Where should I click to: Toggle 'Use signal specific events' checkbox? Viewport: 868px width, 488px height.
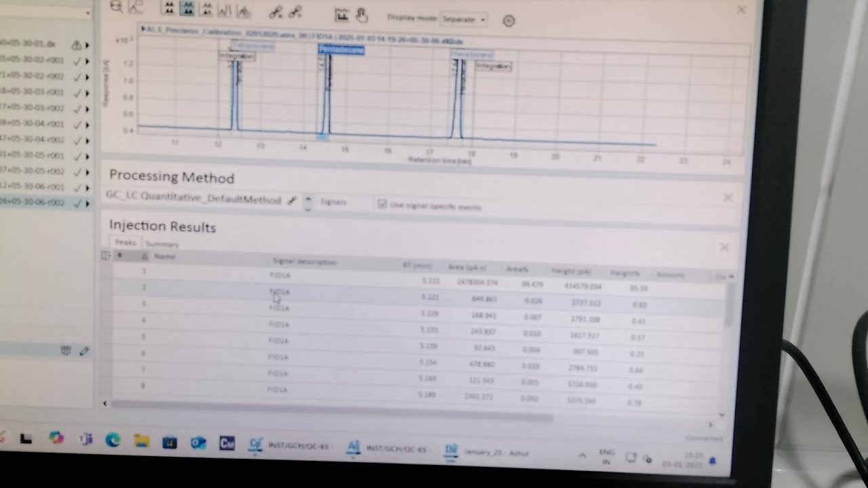(x=382, y=204)
